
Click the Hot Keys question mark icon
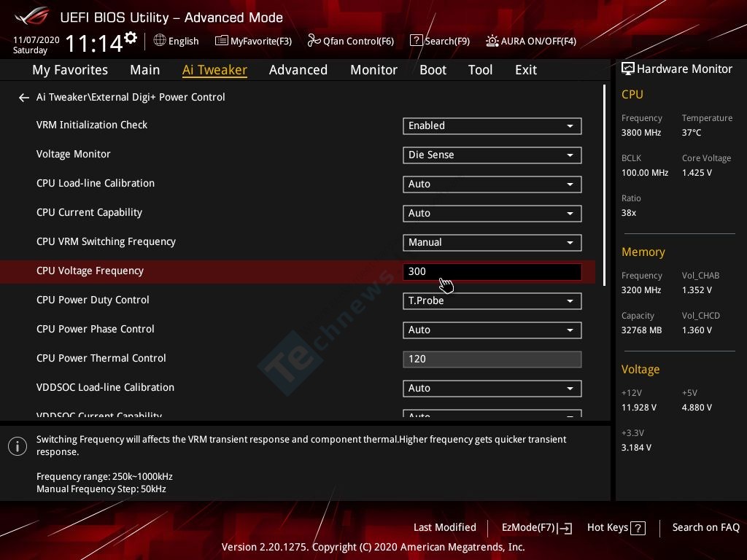pyautogui.click(x=638, y=528)
